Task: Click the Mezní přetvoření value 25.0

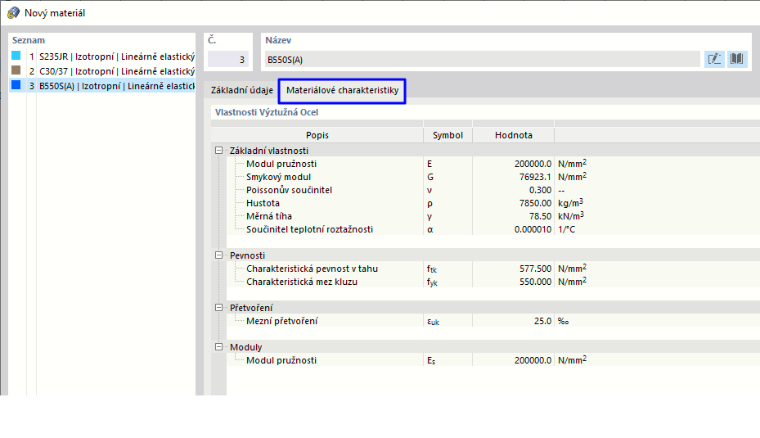Action: (x=542, y=321)
